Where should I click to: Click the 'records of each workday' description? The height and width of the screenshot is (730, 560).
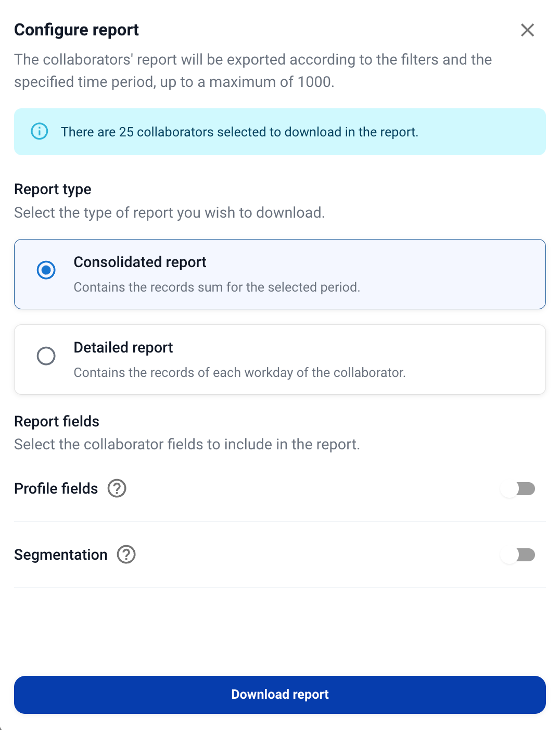(x=239, y=372)
